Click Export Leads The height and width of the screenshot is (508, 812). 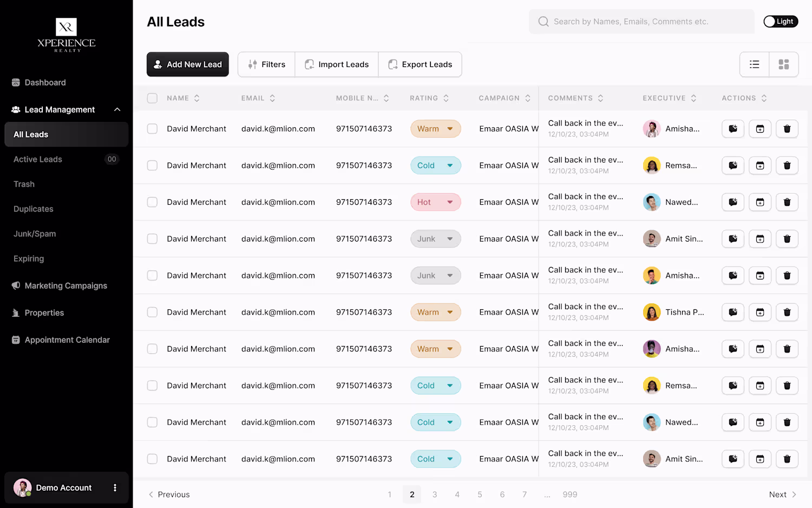420,64
